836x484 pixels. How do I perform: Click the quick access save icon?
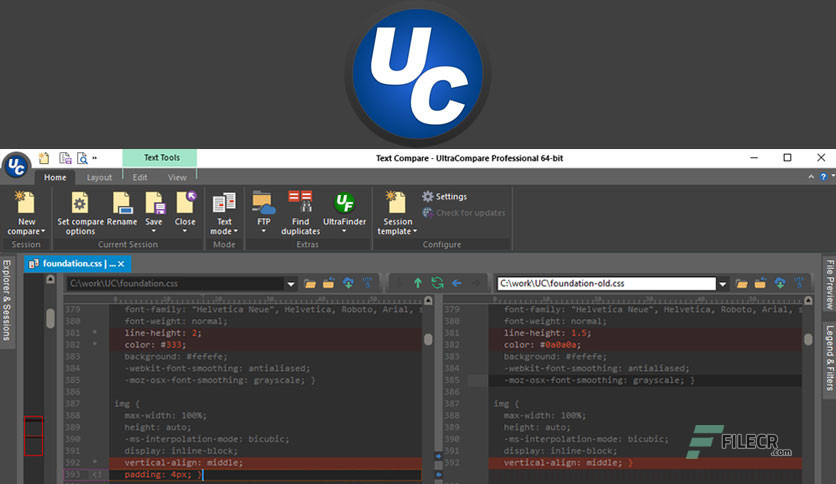[x=65, y=158]
